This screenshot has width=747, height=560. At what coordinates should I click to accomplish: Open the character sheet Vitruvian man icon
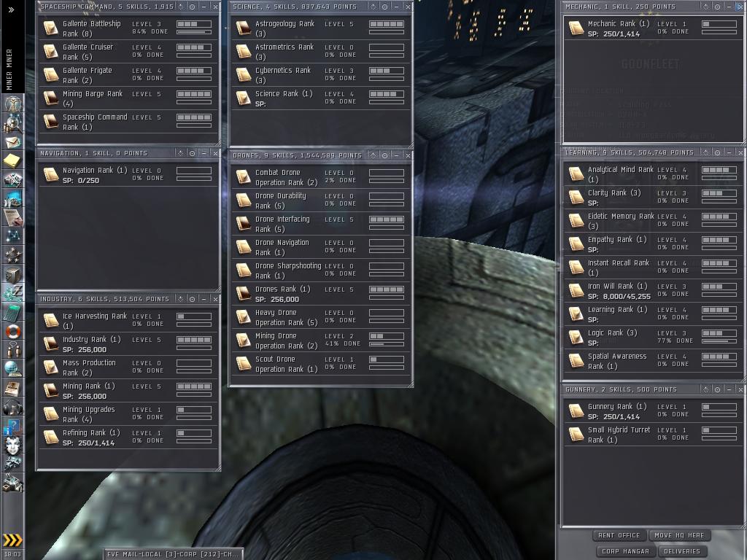coord(13,104)
